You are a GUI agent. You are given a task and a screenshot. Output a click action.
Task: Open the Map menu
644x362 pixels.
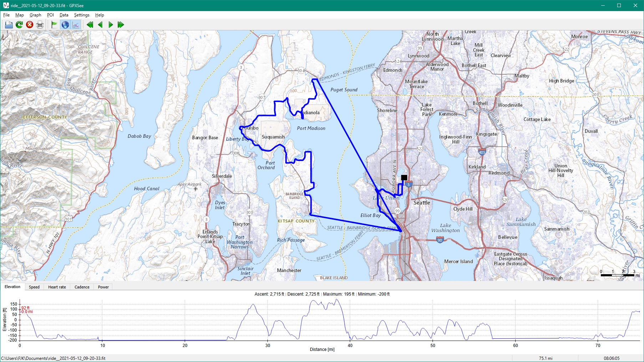[20, 15]
